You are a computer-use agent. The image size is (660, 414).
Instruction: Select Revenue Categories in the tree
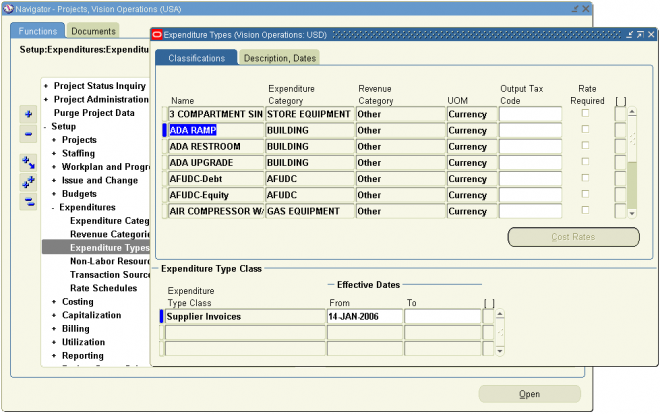[x=110, y=234]
